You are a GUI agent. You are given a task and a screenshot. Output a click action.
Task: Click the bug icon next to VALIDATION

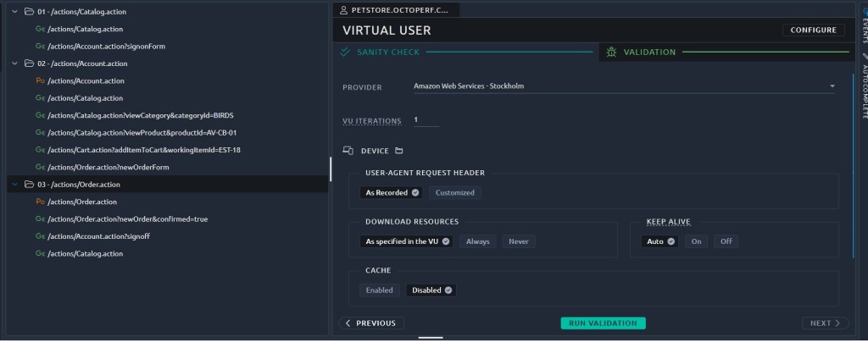pos(611,53)
